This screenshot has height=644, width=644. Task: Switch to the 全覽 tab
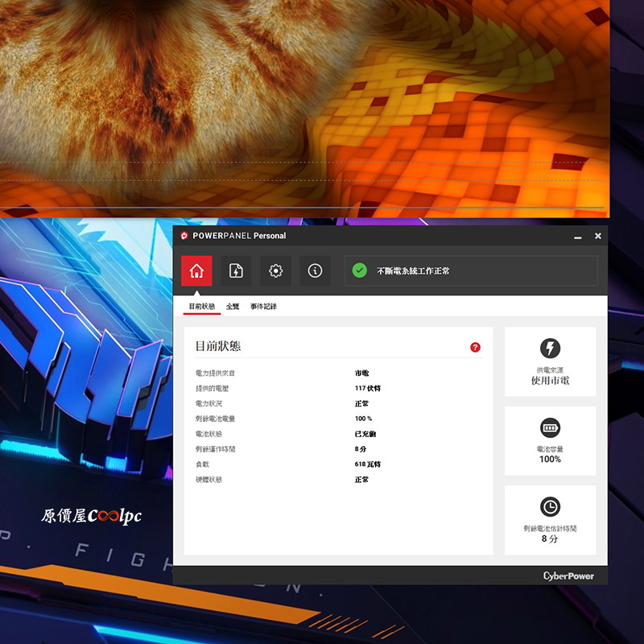click(233, 307)
